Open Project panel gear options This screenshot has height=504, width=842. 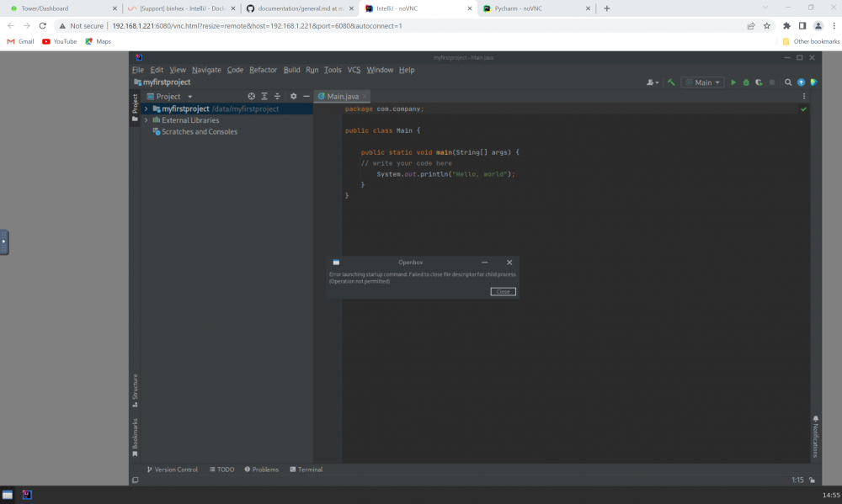pos(293,96)
